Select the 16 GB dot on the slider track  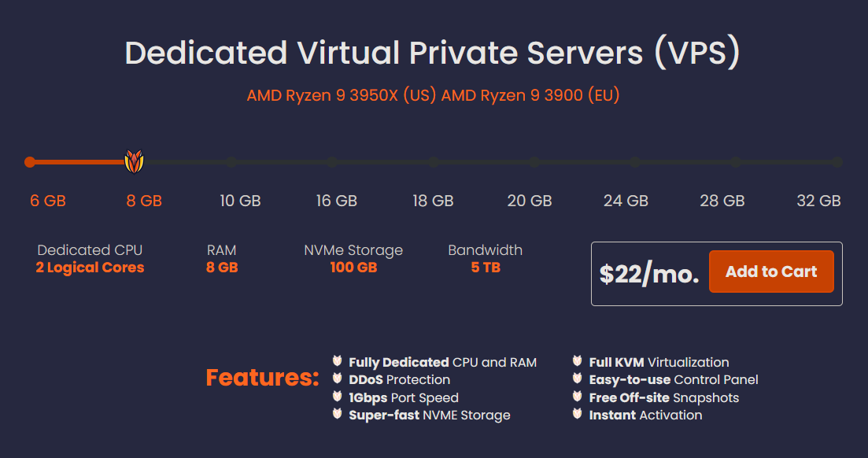[332, 162]
